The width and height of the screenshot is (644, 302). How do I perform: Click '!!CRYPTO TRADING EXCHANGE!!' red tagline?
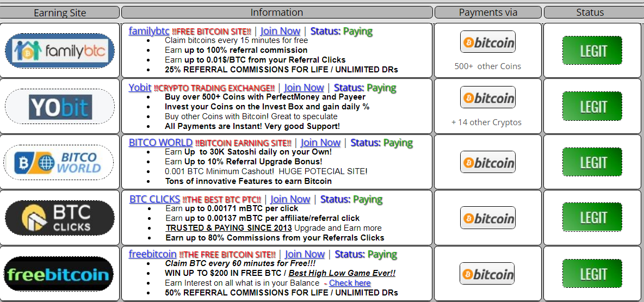click(x=214, y=88)
